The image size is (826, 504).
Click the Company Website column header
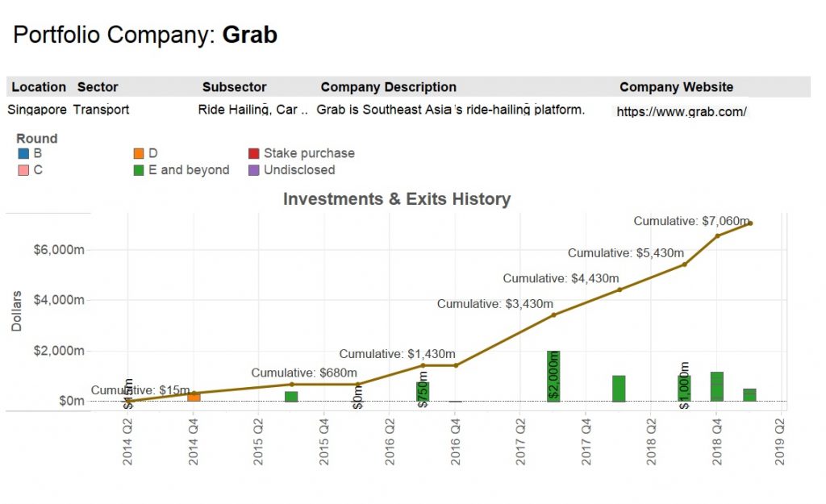[x=676, y=87]
